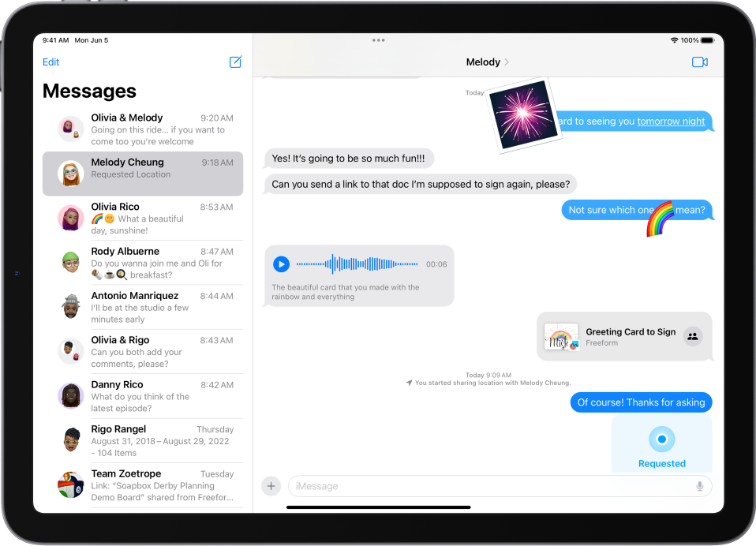
Task: Tap the Team Zoetrope group avatar
Action: click(x=70, y=484)
